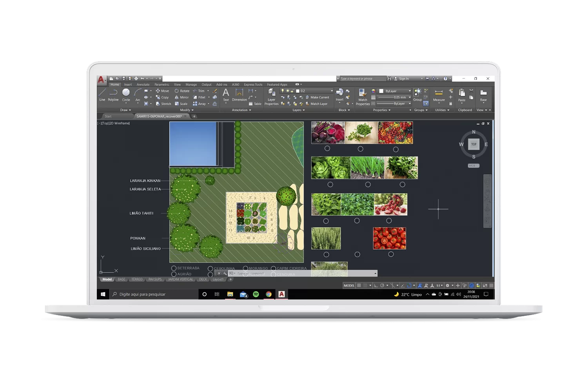588x392 pixels.
Task: Open the layer selection dropdown showing 0.2
Action: coord(315,91)
